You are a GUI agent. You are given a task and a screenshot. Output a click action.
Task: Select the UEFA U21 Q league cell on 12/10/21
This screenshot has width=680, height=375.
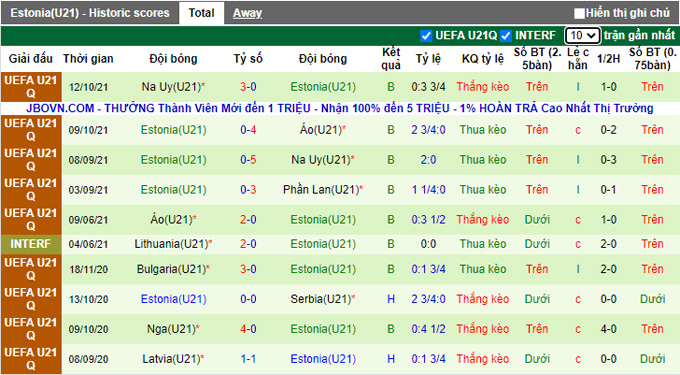(x=31, y=87)
